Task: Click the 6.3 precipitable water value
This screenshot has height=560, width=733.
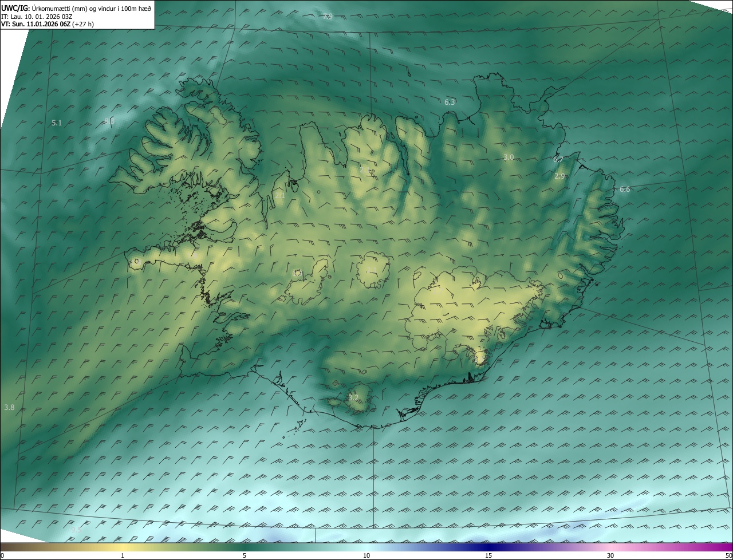Action: pyautogui.click(x=450, y=102)
